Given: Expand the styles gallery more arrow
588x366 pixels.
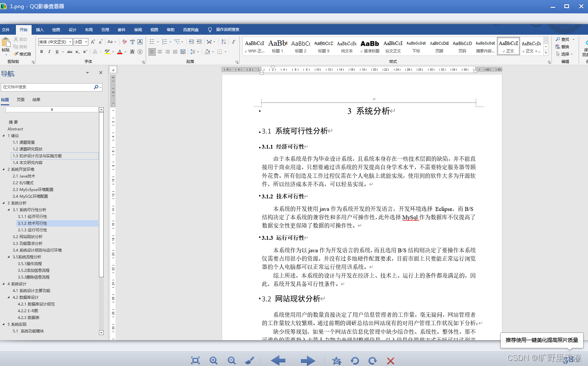Looking at the screenshot, I should [x=546, y=53].
